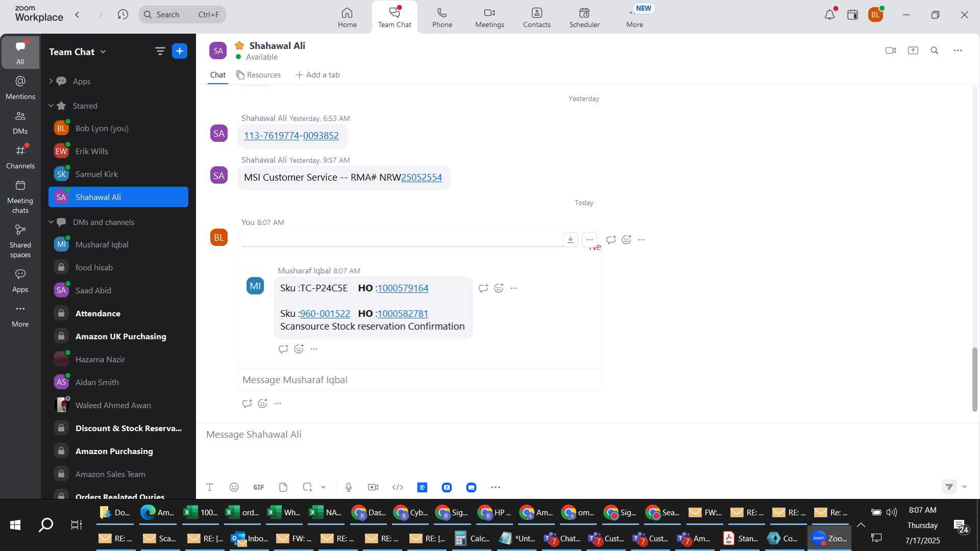
Task: Click the new chat plus button
Action: 180,51
